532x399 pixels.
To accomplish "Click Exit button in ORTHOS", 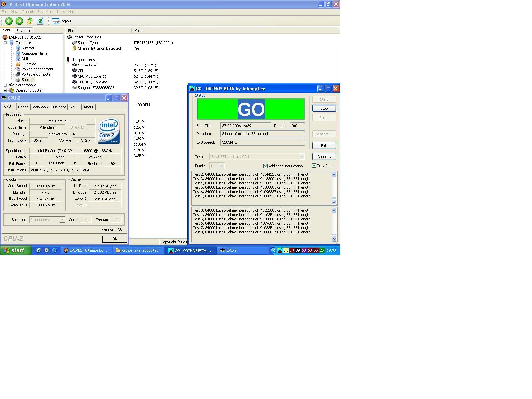I will click(x=324, y=146).
